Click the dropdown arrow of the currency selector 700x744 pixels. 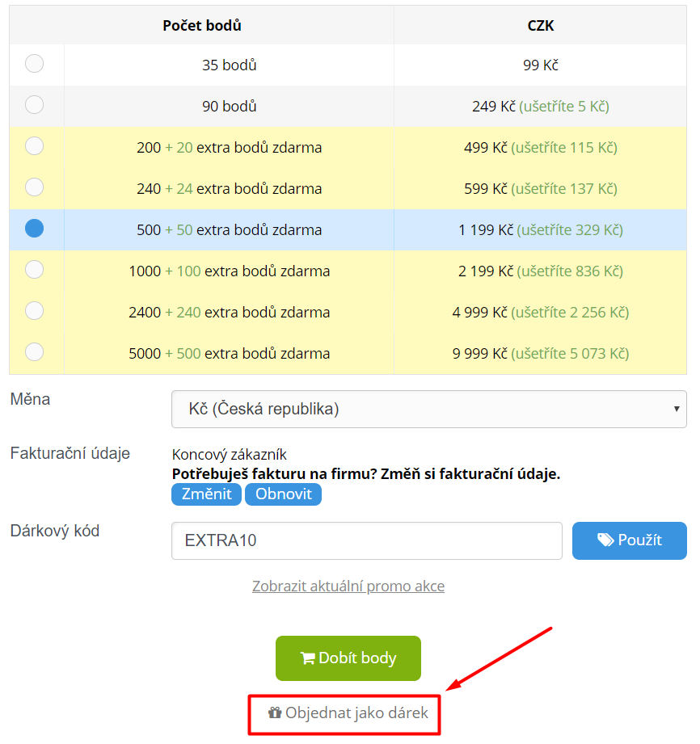coord(677,409)
